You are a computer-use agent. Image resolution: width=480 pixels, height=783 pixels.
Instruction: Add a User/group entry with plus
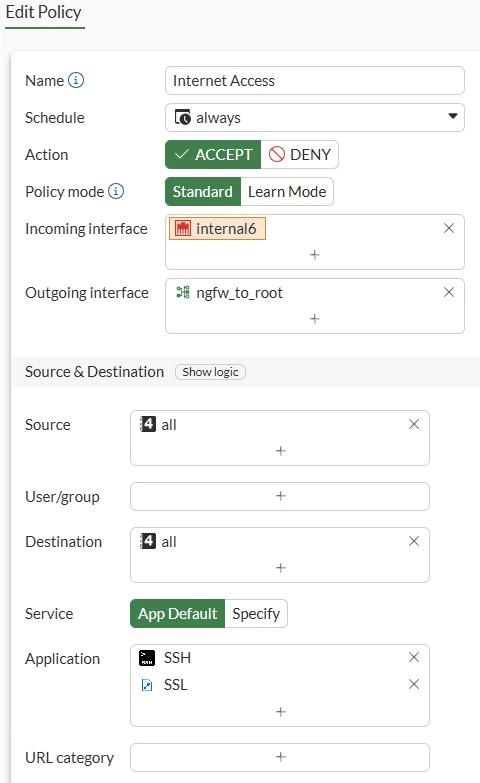(280, 496)
